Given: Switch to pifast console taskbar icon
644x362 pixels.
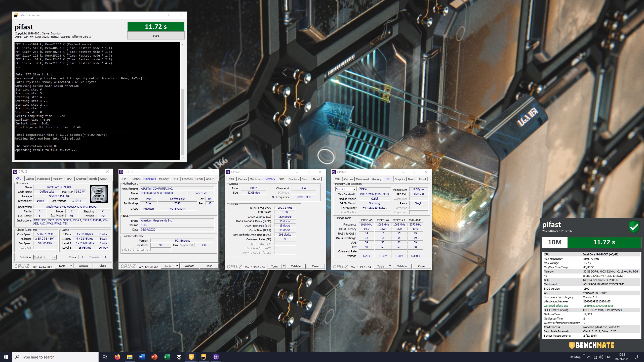Looking at the screenshot, I should [x=204, y=357].
